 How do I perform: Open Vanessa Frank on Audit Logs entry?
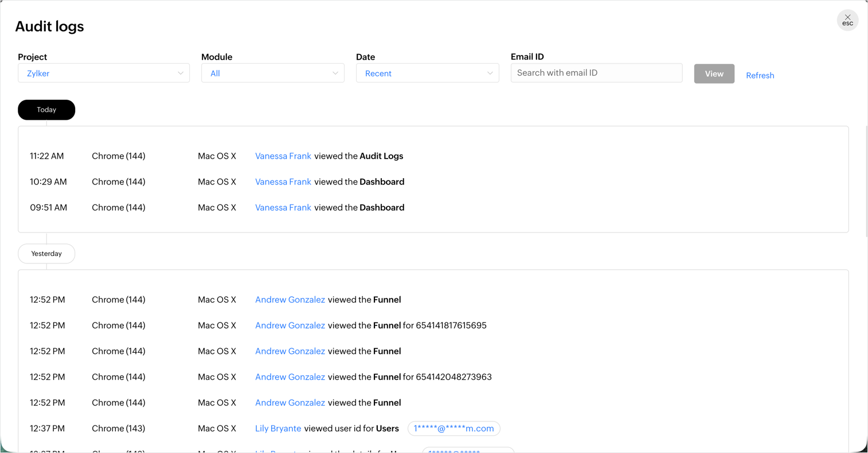tap(283, 156)
